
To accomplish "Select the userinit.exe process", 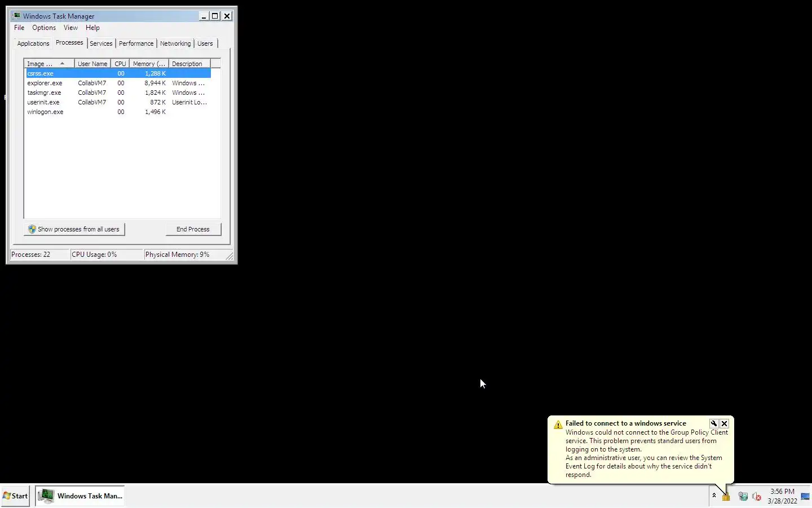I will click(118, 102).
